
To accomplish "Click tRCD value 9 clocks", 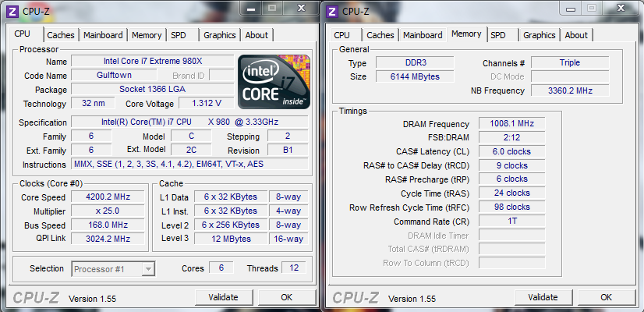I will coord(511,165).
